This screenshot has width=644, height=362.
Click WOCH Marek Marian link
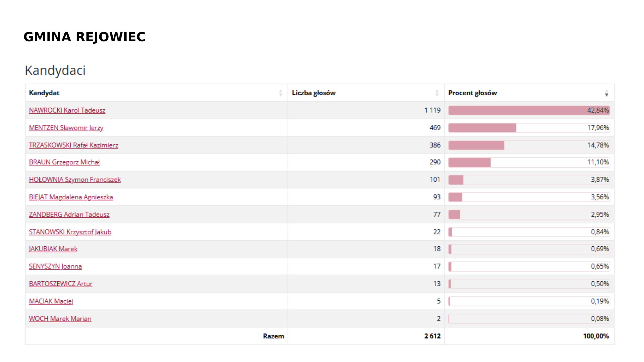tap(60, 319)
